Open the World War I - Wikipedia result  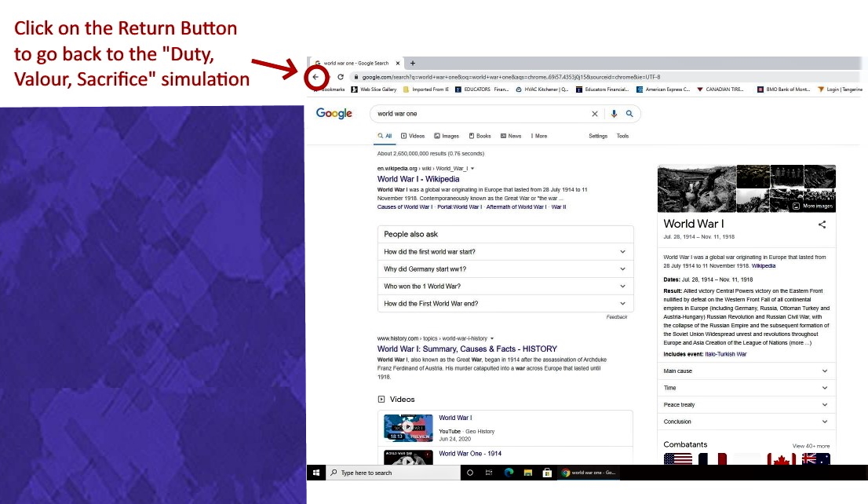click(418, 179)
